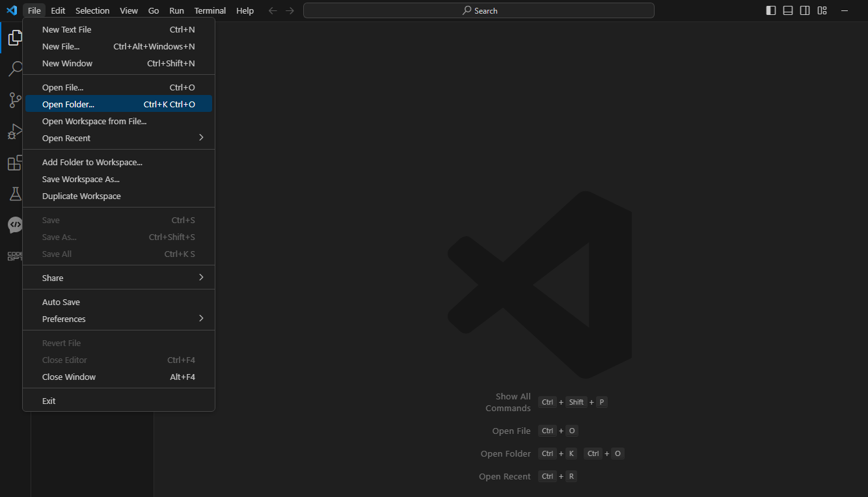Open the View menu

click(x=129, y=10)
